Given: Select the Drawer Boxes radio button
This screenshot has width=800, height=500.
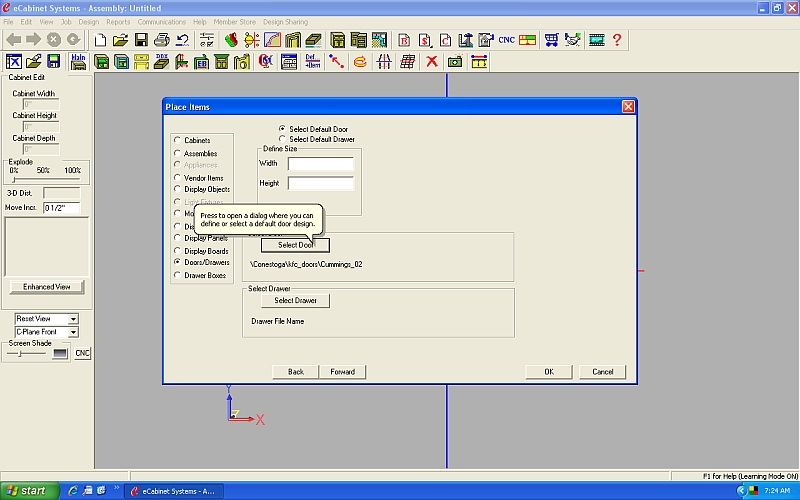Looking at the screenshot, I should tap(178, 275).
